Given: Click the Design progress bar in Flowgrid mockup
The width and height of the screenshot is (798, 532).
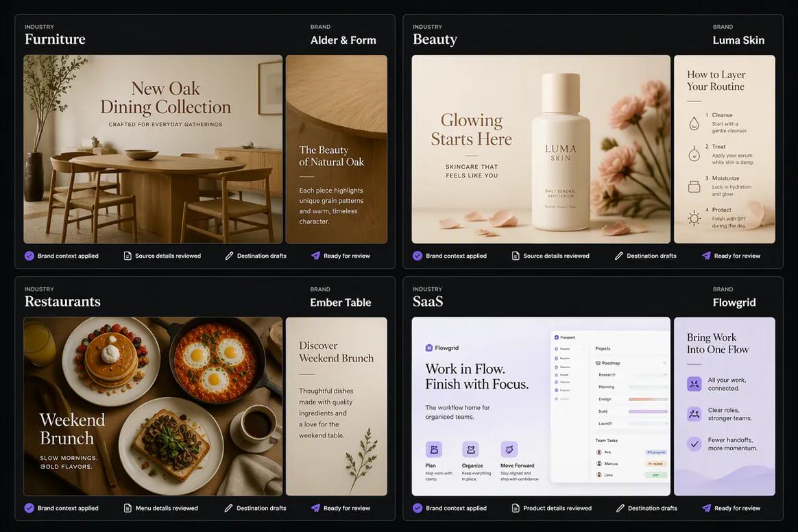Looking at the screenshot, I should 648,400.
